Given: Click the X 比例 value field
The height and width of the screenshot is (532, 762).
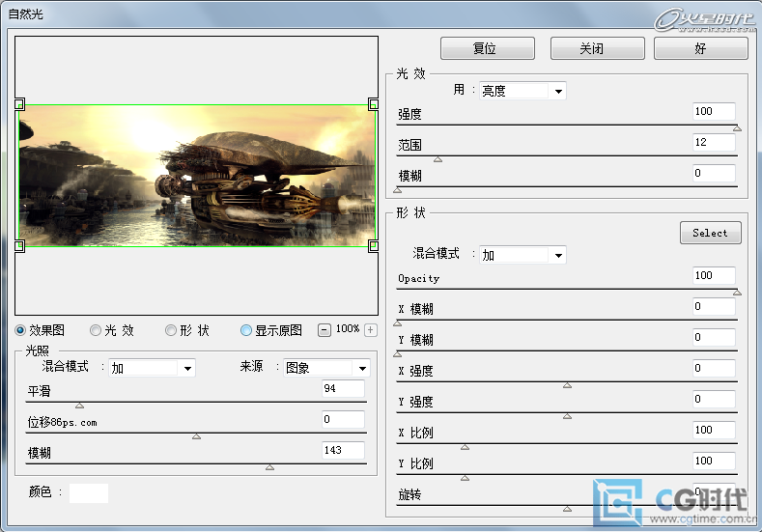Looking at the screenshot, I should coord(714,430).
